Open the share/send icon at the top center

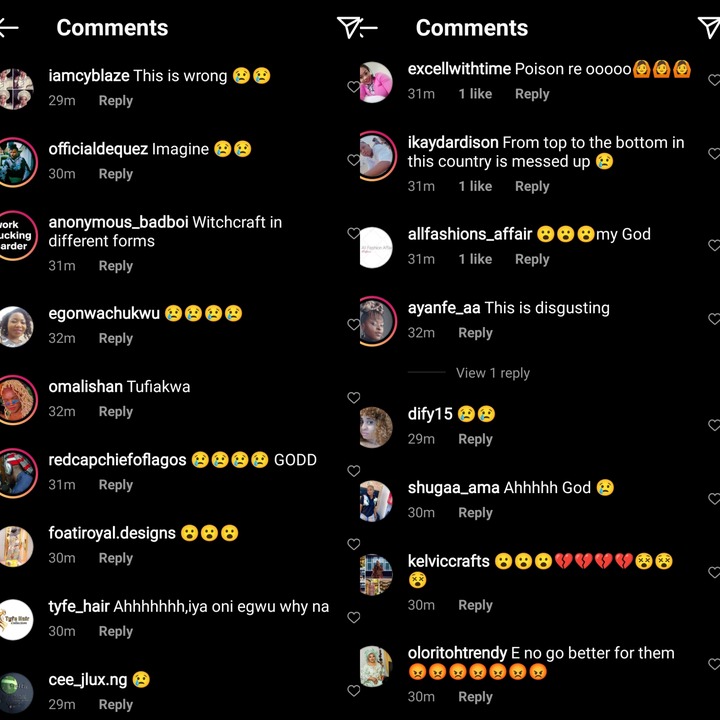pyautogui.click(x=347, y=28)
